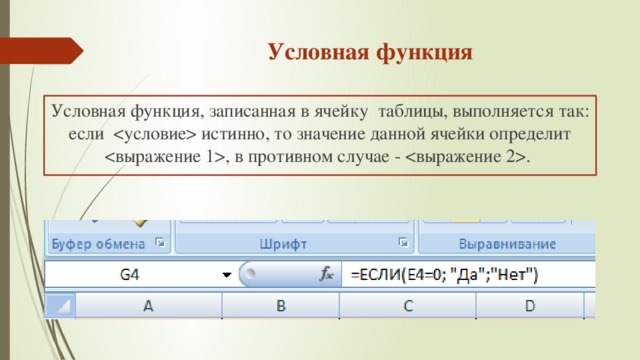Screen dimensions: 640x360
Task: Click the formula bar expand handle
Action: point(250,273)
